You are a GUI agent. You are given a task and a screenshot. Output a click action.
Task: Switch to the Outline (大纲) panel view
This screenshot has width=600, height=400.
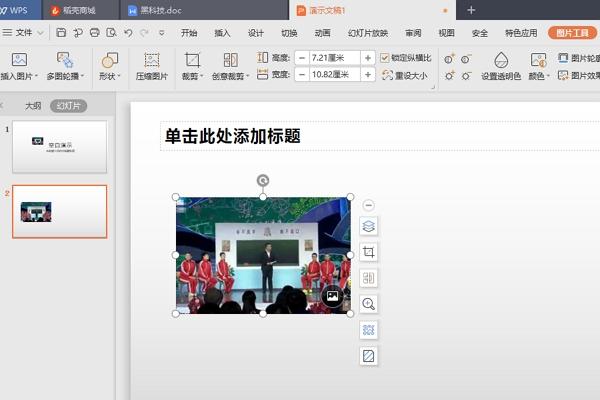tap(33, 105)
